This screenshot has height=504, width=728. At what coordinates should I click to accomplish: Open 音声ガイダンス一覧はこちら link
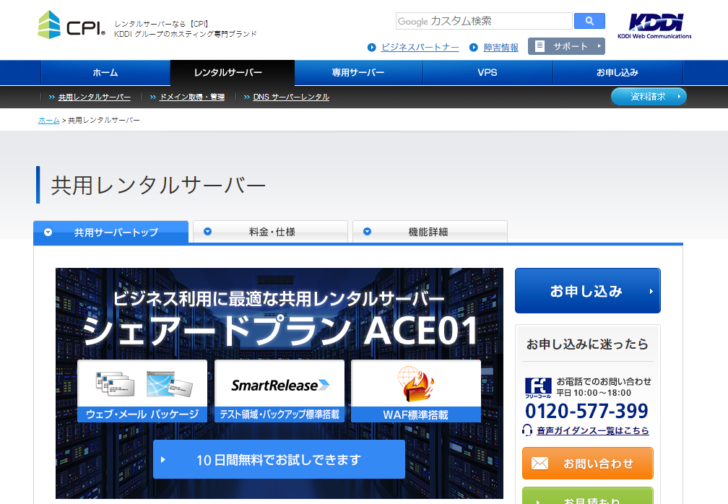(593, 431)
